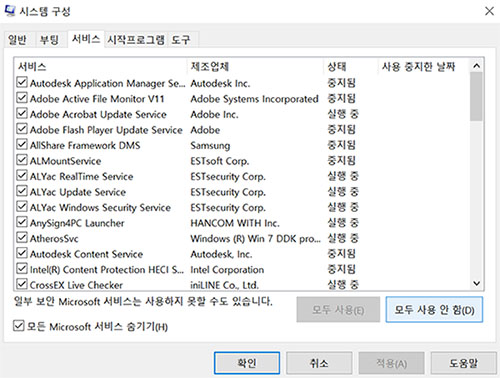This screenshot has width=500, height=378.
Task: Open help with 도움말 button
Action: (x=464, y=363)
